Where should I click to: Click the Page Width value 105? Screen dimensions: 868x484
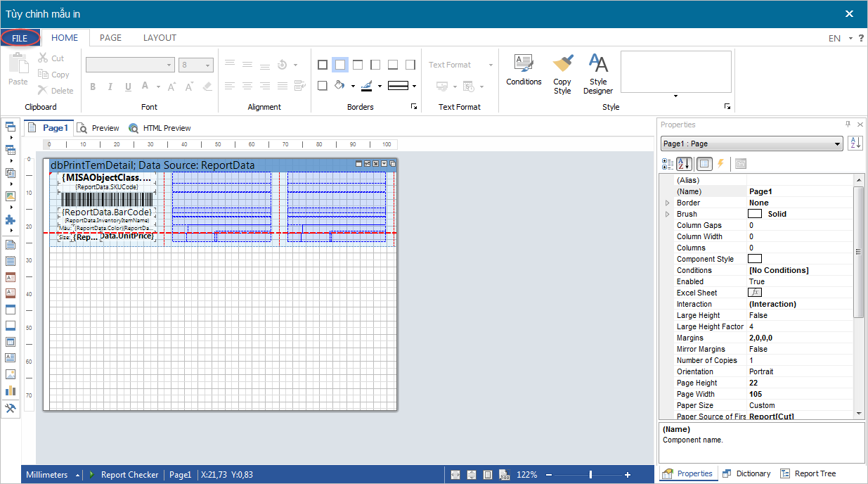[756, 394]
